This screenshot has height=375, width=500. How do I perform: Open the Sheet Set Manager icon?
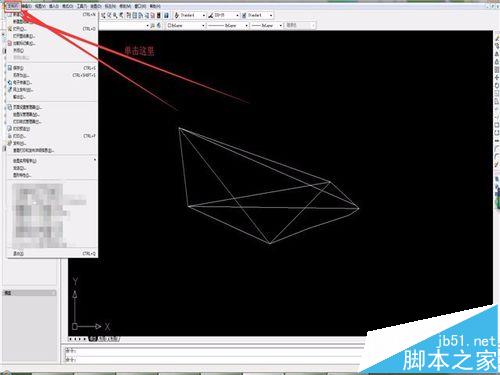point(147,15)
